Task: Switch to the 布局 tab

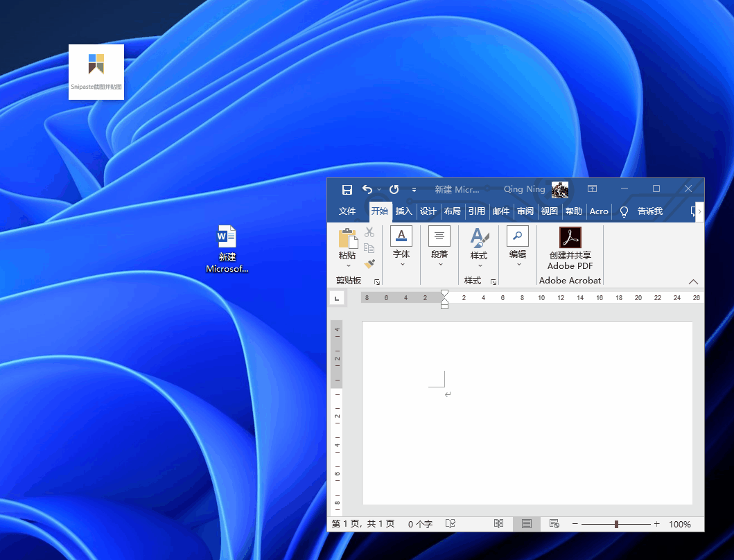Action: tap(452, 211)
